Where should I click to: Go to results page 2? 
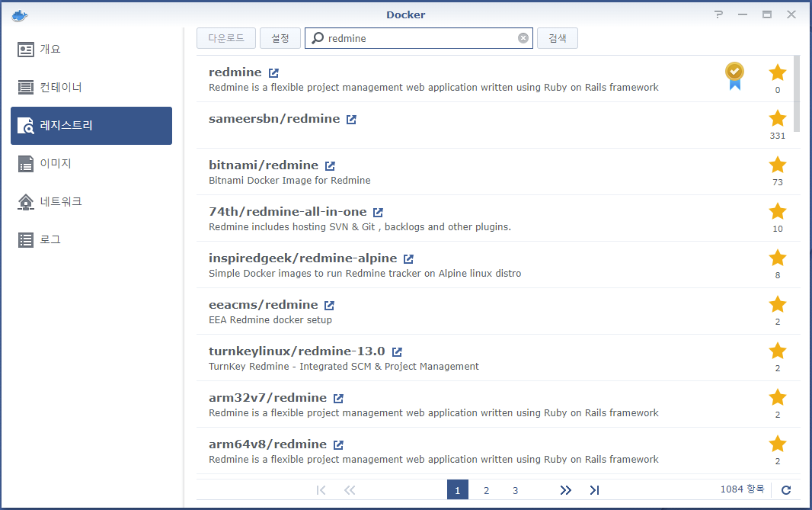tap(486, 489)
